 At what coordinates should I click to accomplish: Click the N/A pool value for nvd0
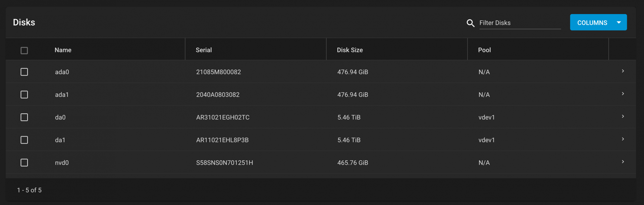click(484, 163)
